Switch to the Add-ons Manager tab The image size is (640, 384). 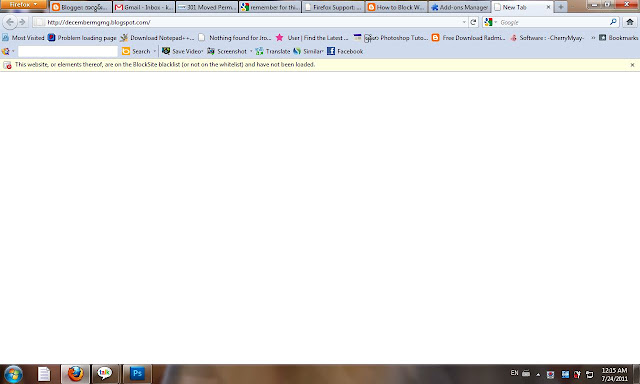(459, 7)
